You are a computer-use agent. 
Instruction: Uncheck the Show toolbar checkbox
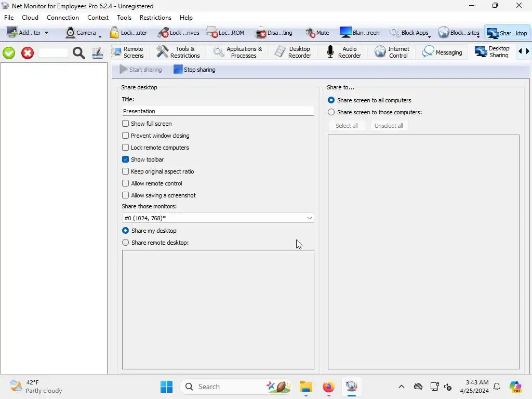[x=126, y=159]
